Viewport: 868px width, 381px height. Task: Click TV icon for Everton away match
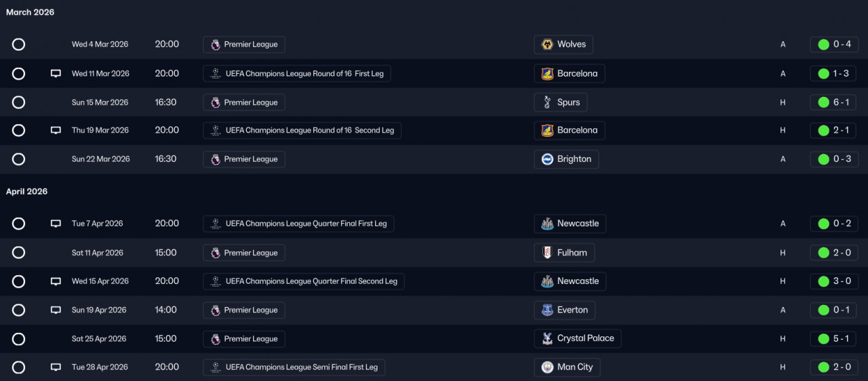[56, 310]
